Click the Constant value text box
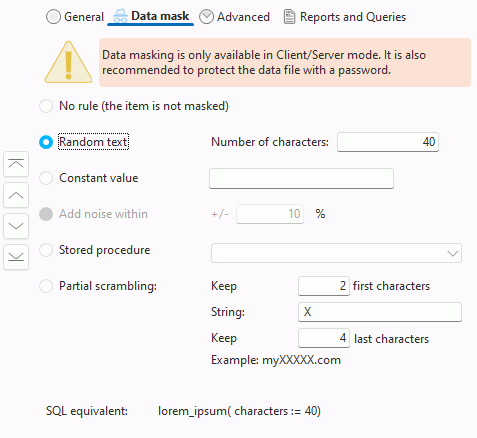 301,179
